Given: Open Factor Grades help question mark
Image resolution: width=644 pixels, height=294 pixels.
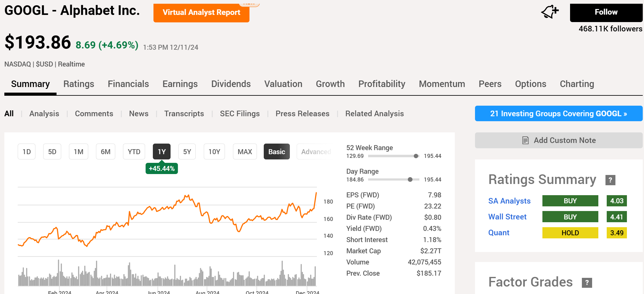Looking at the screenshot, I should [587, 283].
